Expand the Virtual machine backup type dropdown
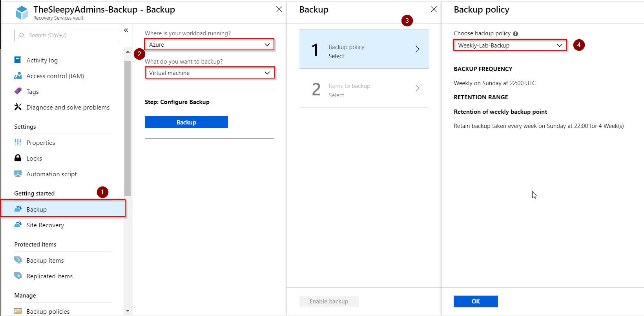The width and height of the screenshot is (644, 316). [x=209, y=73]
